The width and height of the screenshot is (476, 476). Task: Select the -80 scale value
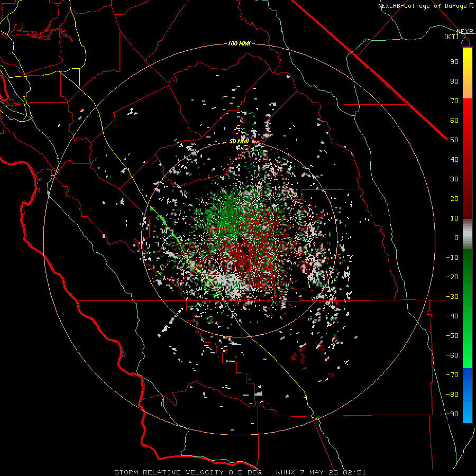(x=452, y=395)
